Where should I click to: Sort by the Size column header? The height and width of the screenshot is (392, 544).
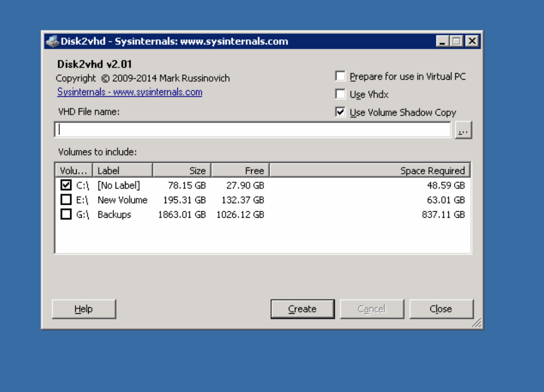[x=182, y=170]
